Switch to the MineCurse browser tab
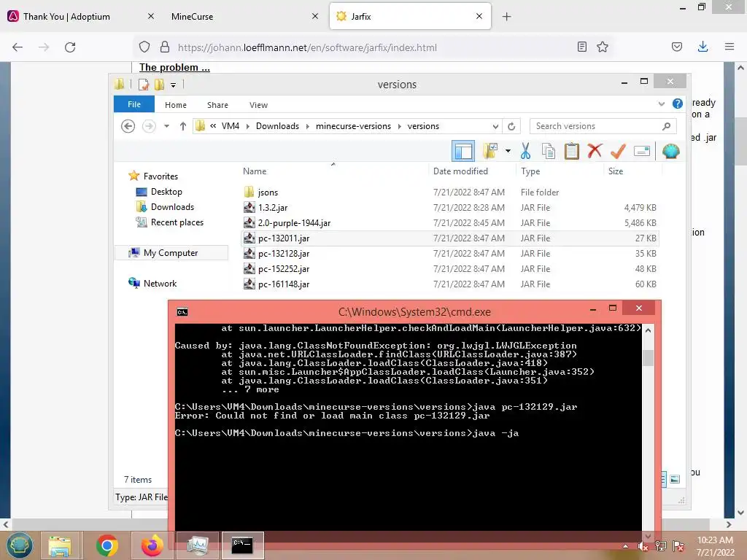This screenshot has height=560, width=747. point(244,16)
